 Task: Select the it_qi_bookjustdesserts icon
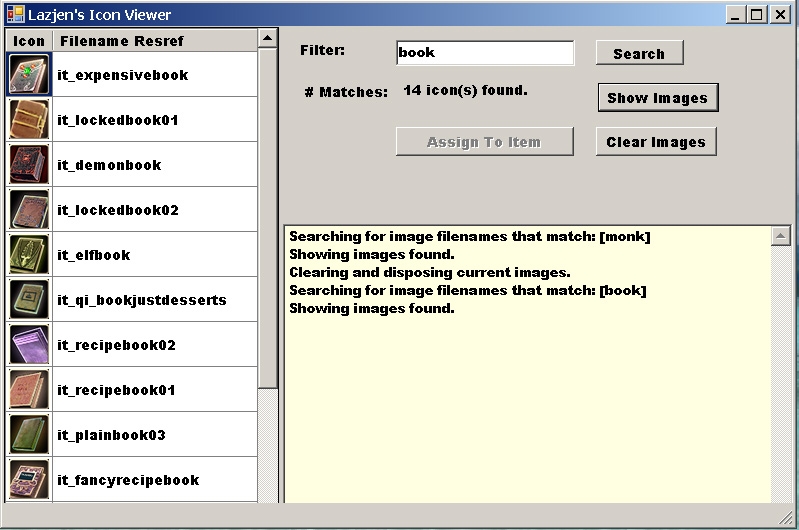pyautogui.click(x=29, y=300)
